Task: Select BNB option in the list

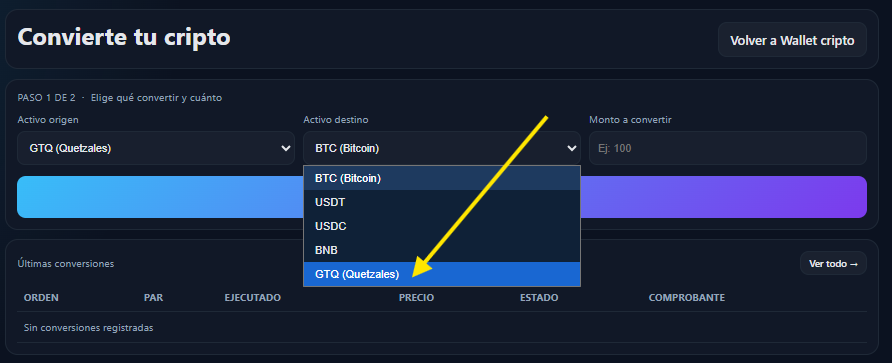Action: point(441,250)
